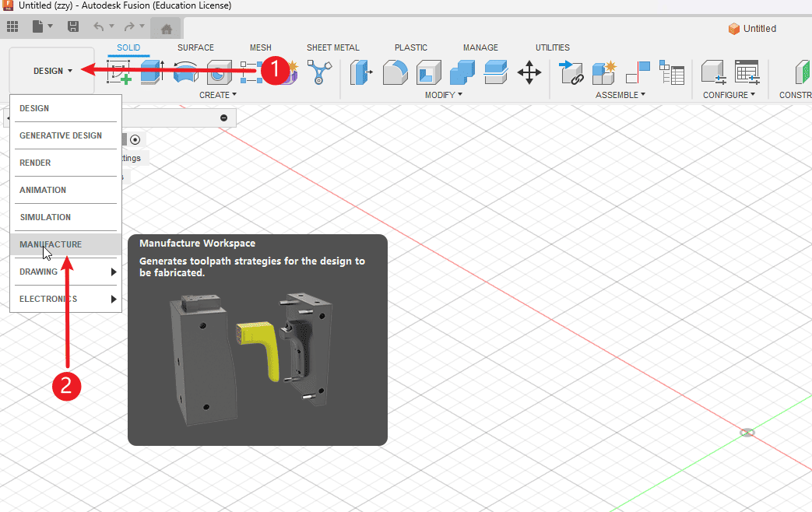Click the Shell tool icon
Image resolution: width=812 pixels, height=512 pixels.
[x=428, y=73]
